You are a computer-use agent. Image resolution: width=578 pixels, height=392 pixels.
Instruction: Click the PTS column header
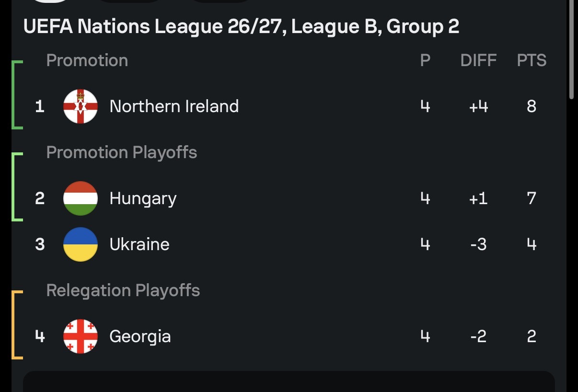[532, 60]
